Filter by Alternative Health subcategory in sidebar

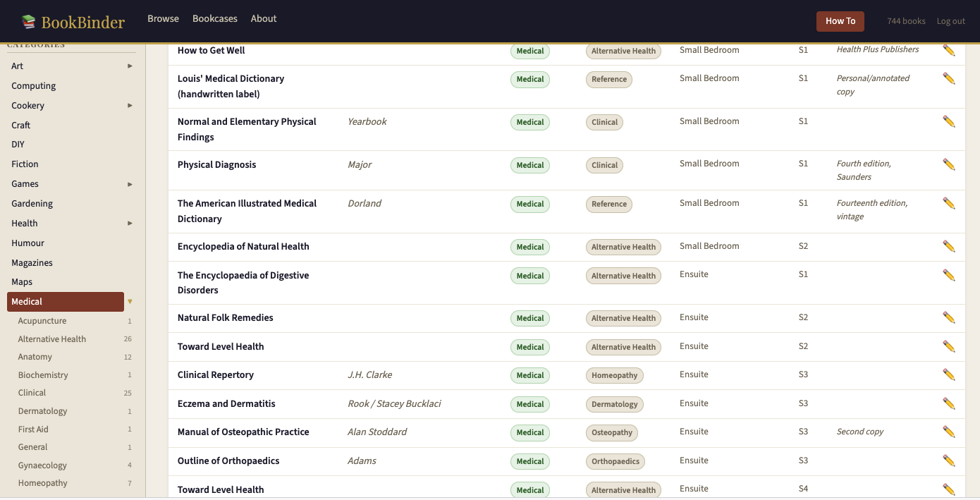pos(52,339)
